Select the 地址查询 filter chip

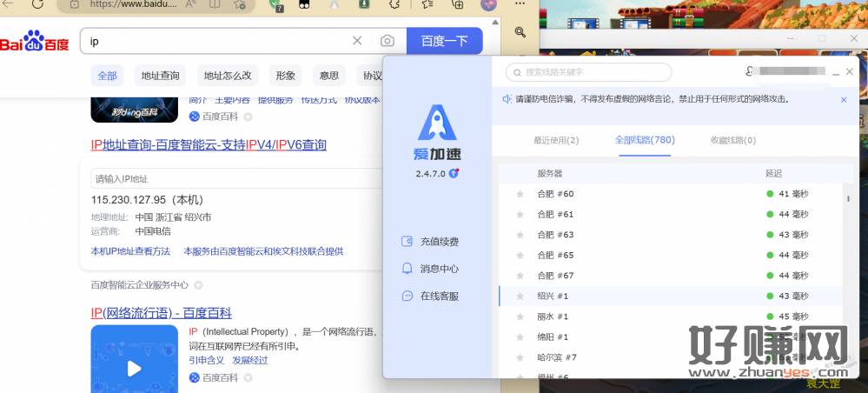161,76
